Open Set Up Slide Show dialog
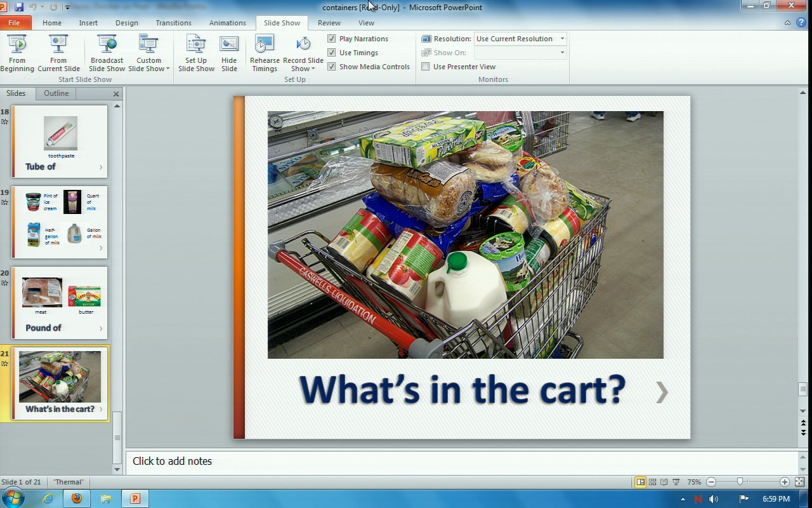This screenshot has width=812, height=508. 196,53
